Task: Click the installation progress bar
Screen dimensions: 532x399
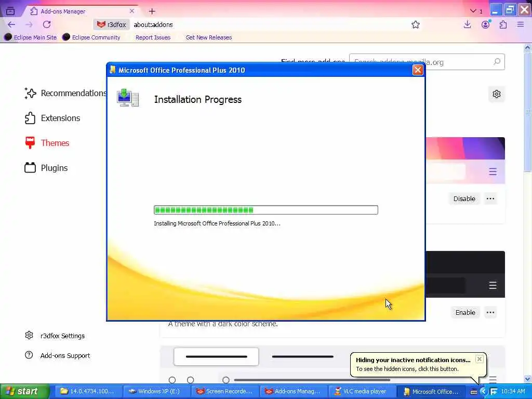Action: (265, 210)
